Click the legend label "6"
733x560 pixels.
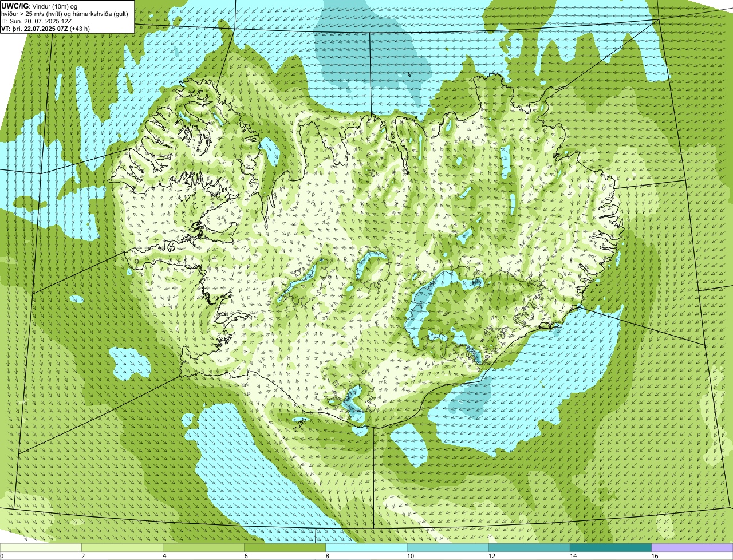coord(246,556)
